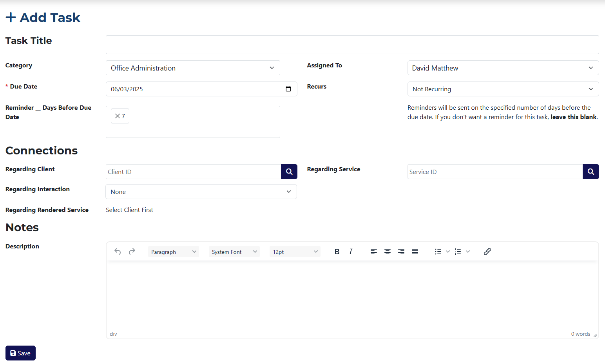
Task: Click the Undo arrow in the editor toolbar
Action: (118, 251)
